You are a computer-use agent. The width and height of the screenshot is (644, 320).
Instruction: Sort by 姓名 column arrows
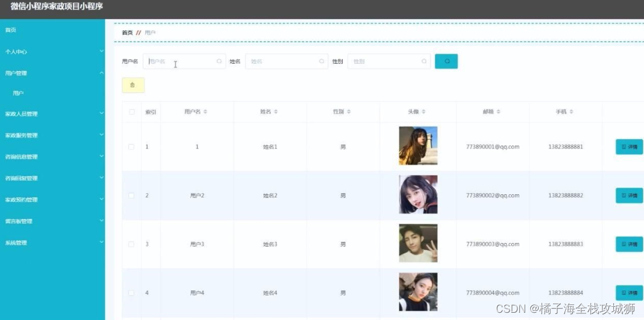click(x=275, y=112)
